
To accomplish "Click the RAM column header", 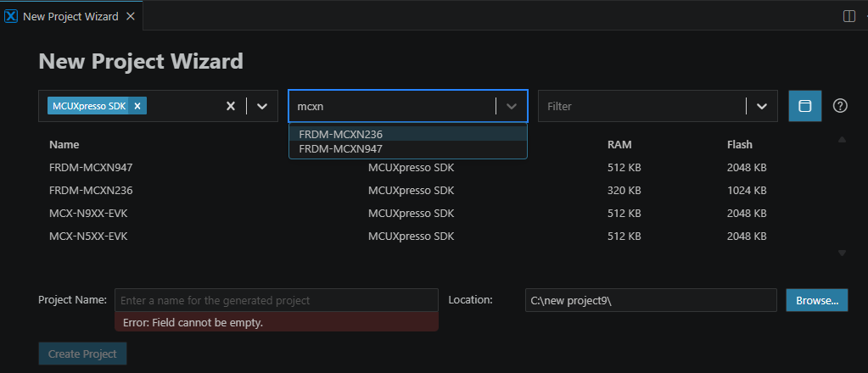I will point(619,144).
